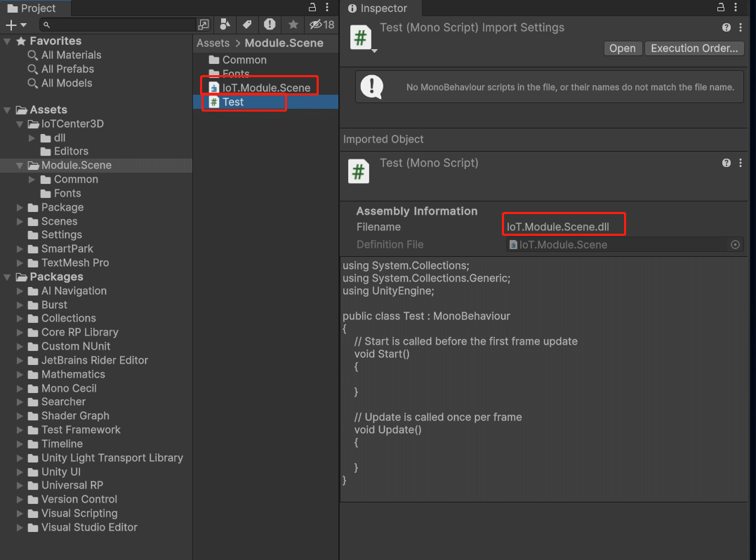
Task: Toggle the Inspector panel lock
Action: pos(720,8)
